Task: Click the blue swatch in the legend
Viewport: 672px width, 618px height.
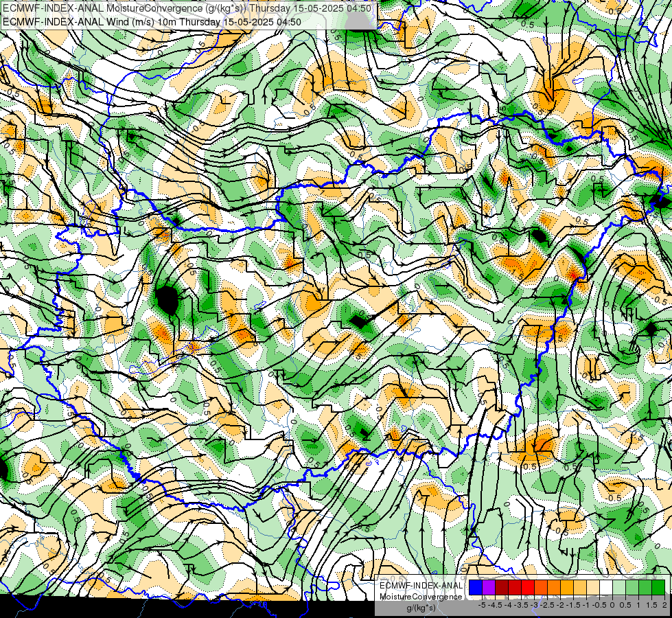Action: [476, 587]
